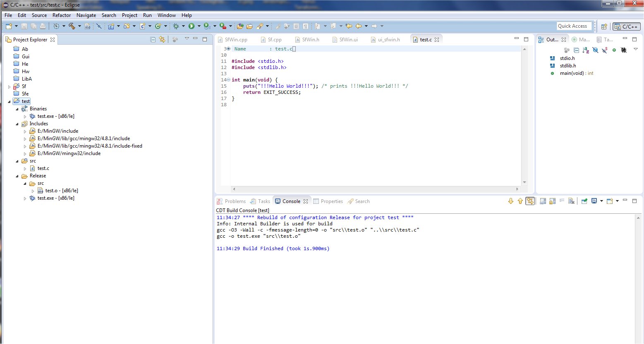Switch to the C/C++ perspective button

click(626, 26)
